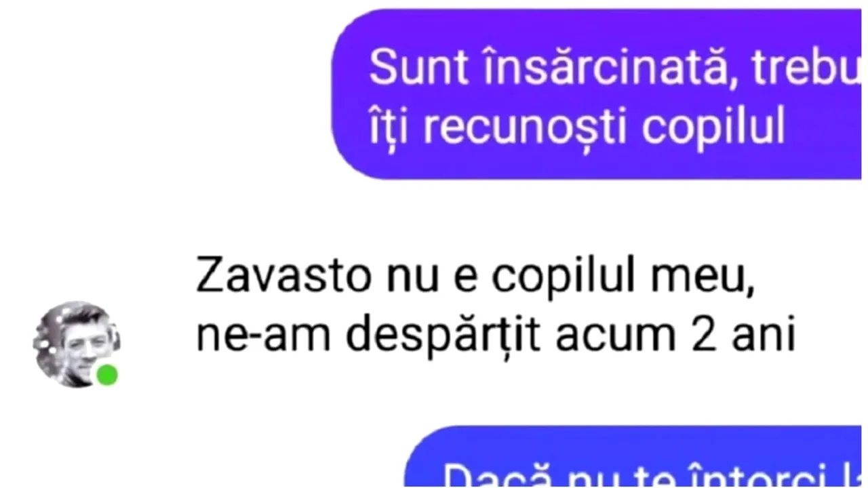The height and width of the screenshot is (488, 868).
Task: Select the purple bubble starting 'Sunt însărcinată'
Action: click(x=597, y=94)
